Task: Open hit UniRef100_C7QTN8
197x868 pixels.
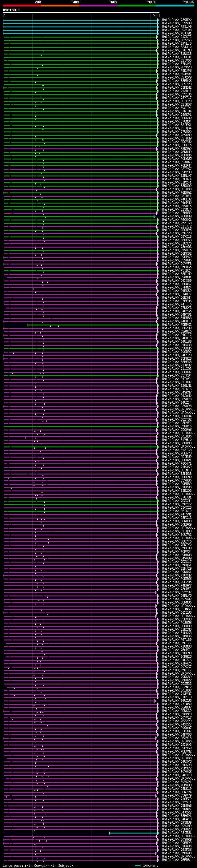Action: [x=176, y=50]
